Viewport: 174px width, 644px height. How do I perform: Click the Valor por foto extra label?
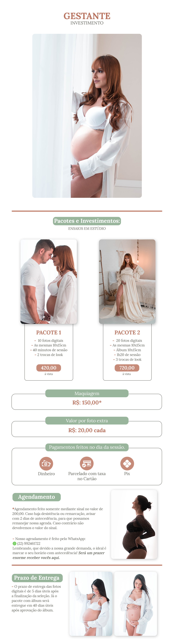pyautogui.click(x=87, y=420)
